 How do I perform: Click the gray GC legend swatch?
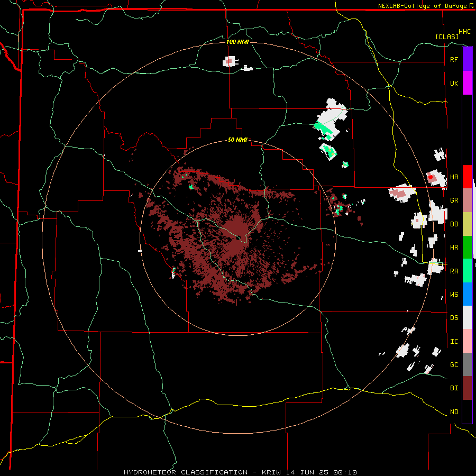[467, 364]
